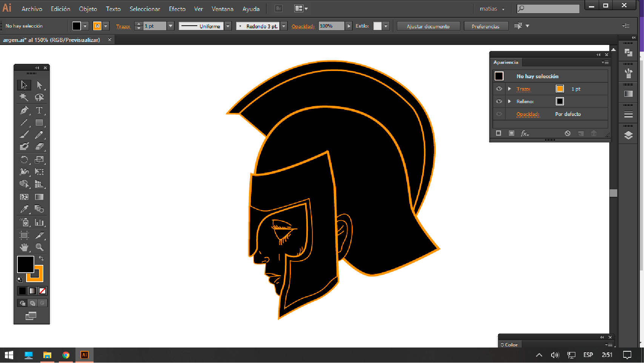Select the Rotate tool
The height and width of the screenshot is (363, 644).
point(24,159)
